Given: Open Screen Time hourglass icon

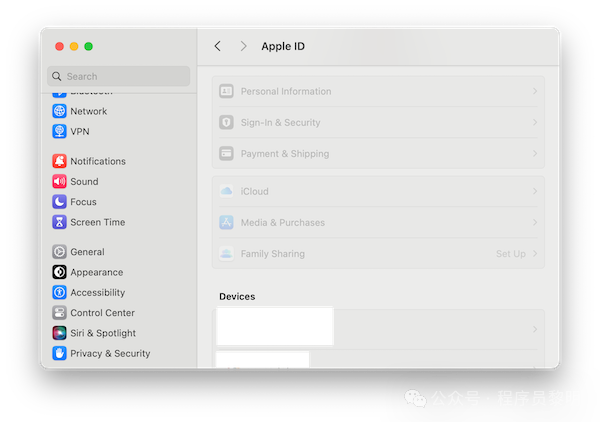Looking at the screenshot, I should coord(59,222).
